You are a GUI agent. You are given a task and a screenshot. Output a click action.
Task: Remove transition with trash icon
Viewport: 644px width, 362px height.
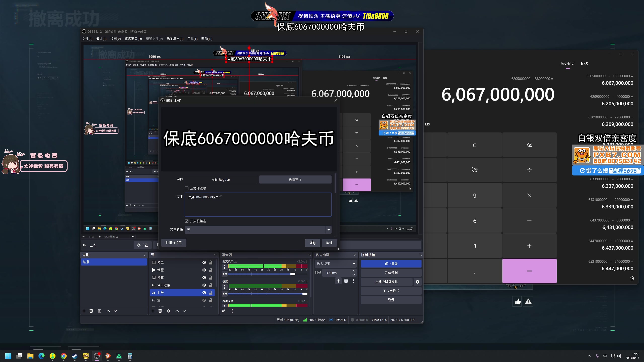tap(346, 281)
